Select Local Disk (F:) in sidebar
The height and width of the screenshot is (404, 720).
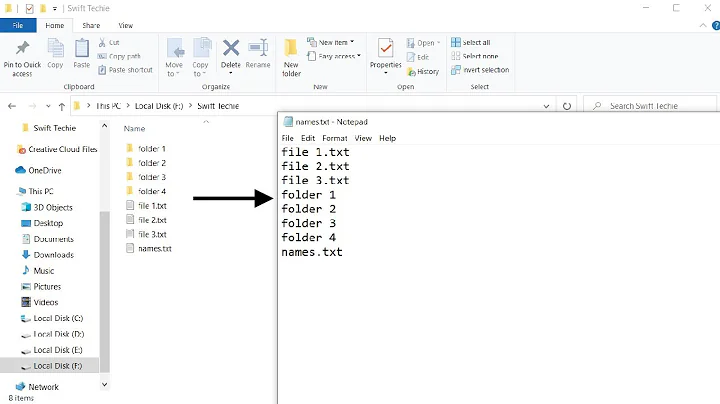[49, 366]
